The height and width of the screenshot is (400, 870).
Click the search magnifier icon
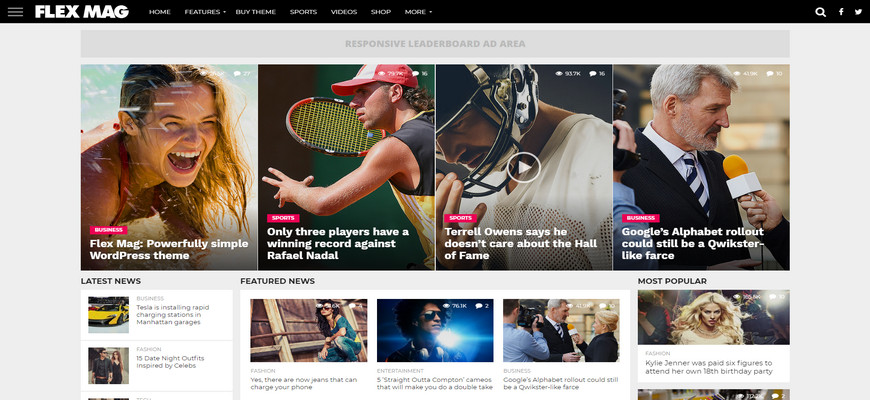pos(821,12)
